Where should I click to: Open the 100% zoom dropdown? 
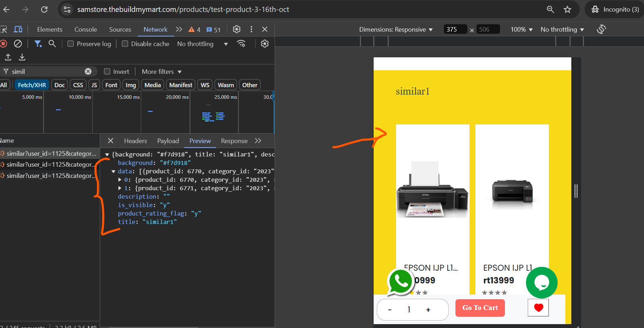pos(522,30)
